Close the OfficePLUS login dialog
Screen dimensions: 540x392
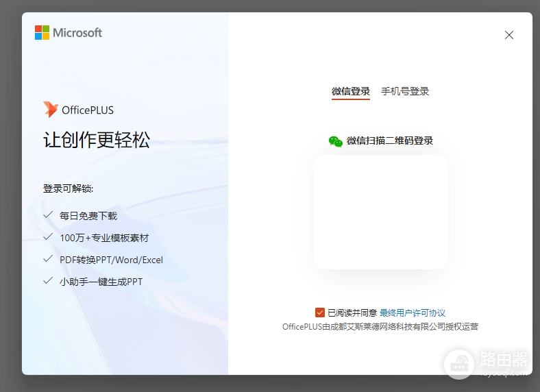[509, 35]
